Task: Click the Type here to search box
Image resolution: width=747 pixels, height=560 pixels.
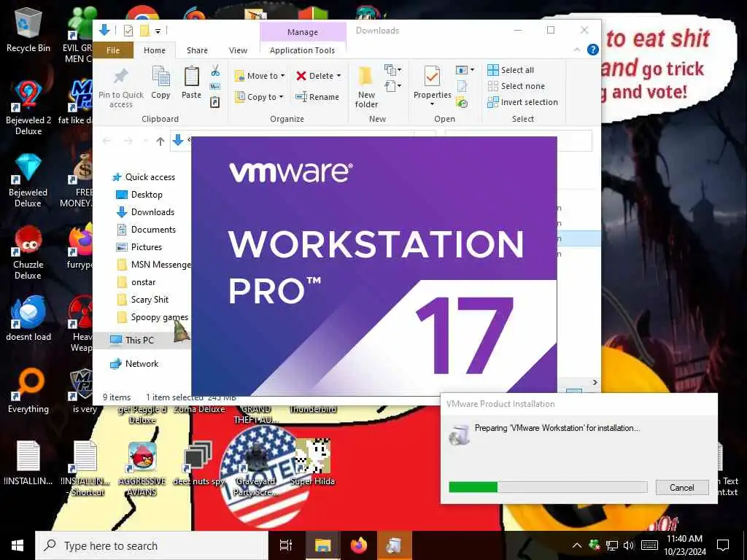Action: [x=152, y=545]
